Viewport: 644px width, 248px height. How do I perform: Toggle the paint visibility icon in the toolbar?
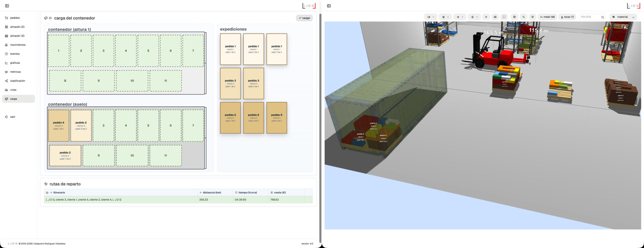click(x=514, y=17)
